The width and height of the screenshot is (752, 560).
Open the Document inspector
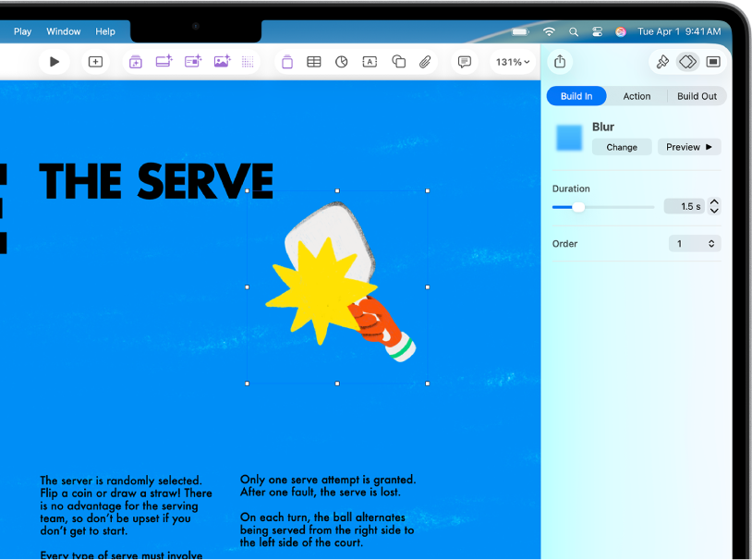coord(712,62)
